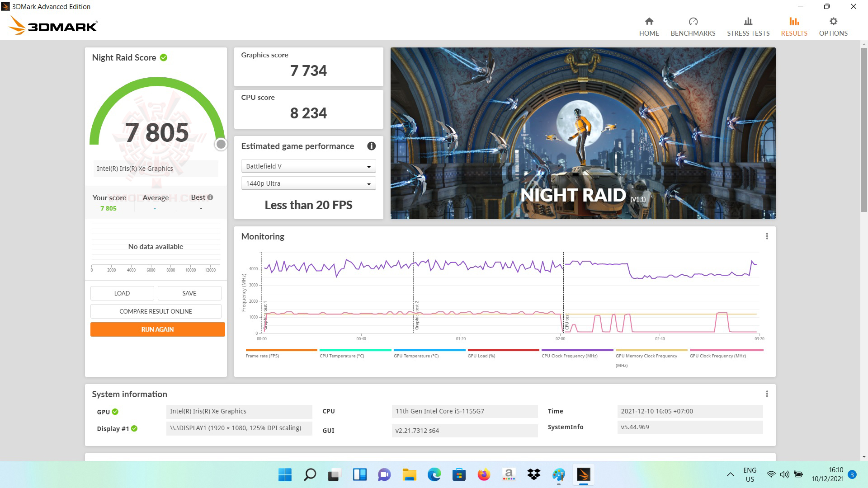Open the Home navigation icon
The height and width of the screenshot is (488, 868).
point(649,22)
